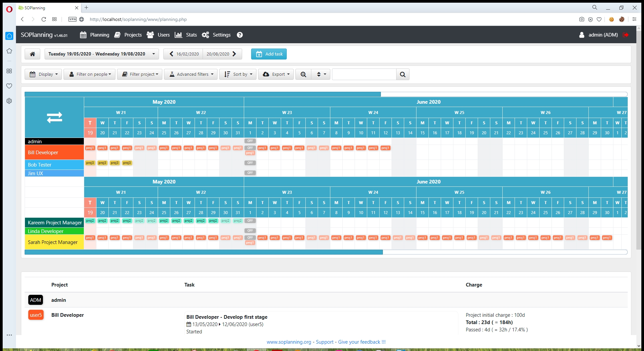Image resolution: width=644 pixels, height=351 pixels.
Task: Swap planning view with arrows icon
Action: [x=54, y=117]
